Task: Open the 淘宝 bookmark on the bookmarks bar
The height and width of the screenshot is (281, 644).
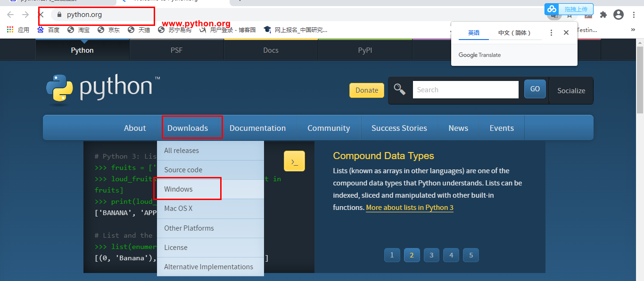Action: [x=78, y=29]
